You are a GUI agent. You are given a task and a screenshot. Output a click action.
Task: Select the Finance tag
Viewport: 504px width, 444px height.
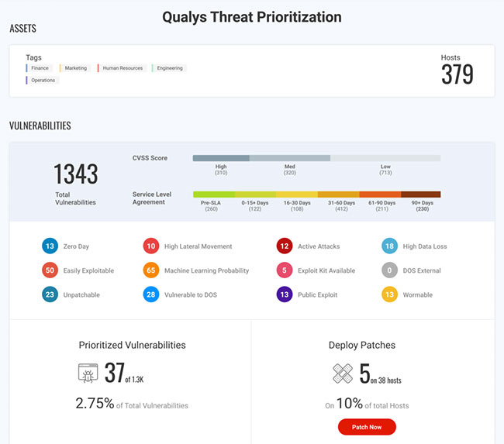pos(38,68)
